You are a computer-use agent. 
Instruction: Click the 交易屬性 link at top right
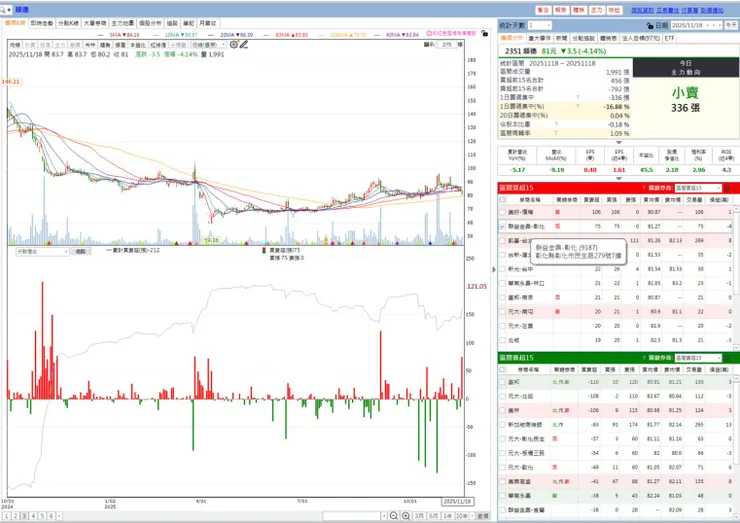point(667,10)
